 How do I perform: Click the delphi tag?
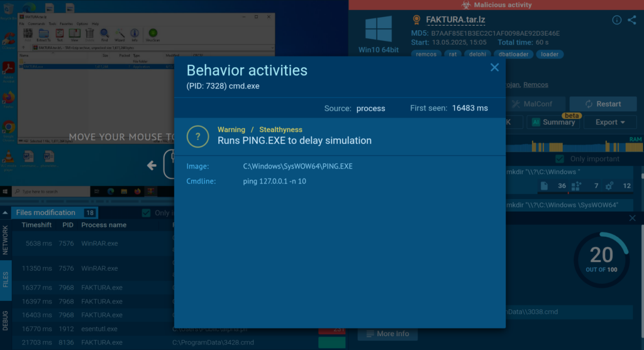pos(477,54)
